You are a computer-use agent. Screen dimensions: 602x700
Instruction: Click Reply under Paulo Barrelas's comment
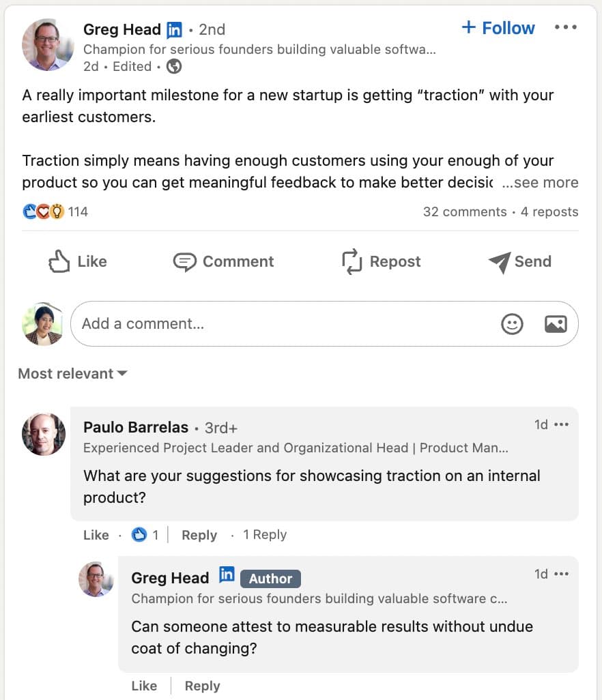tap(199, 535)
